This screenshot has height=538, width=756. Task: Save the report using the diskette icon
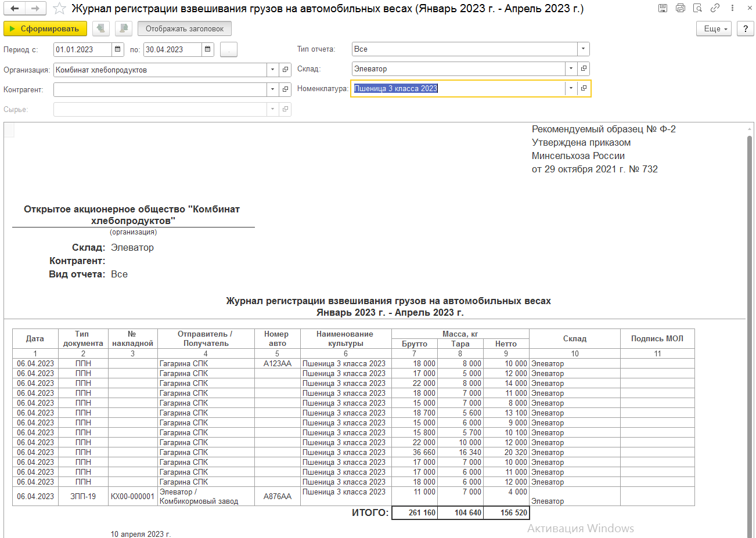click(663, 8)
